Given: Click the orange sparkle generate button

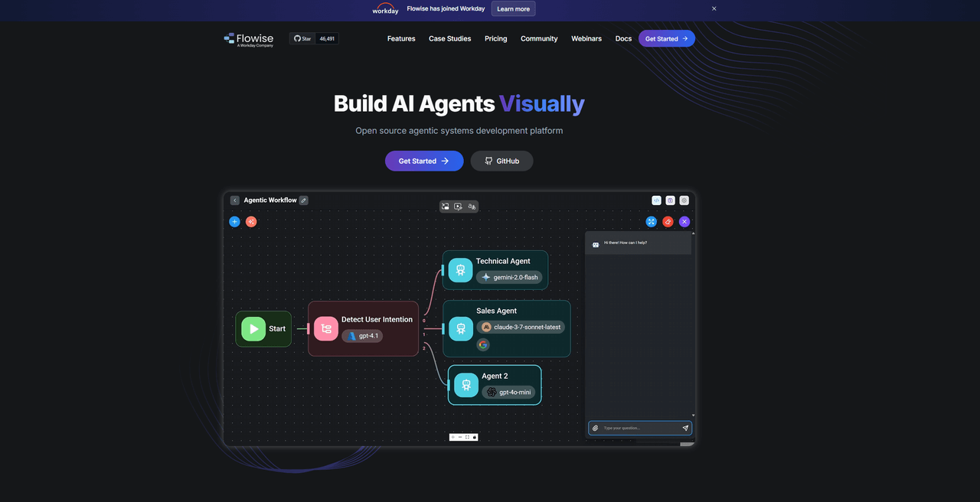Looking at the screenshot, I should pos(251,222).
